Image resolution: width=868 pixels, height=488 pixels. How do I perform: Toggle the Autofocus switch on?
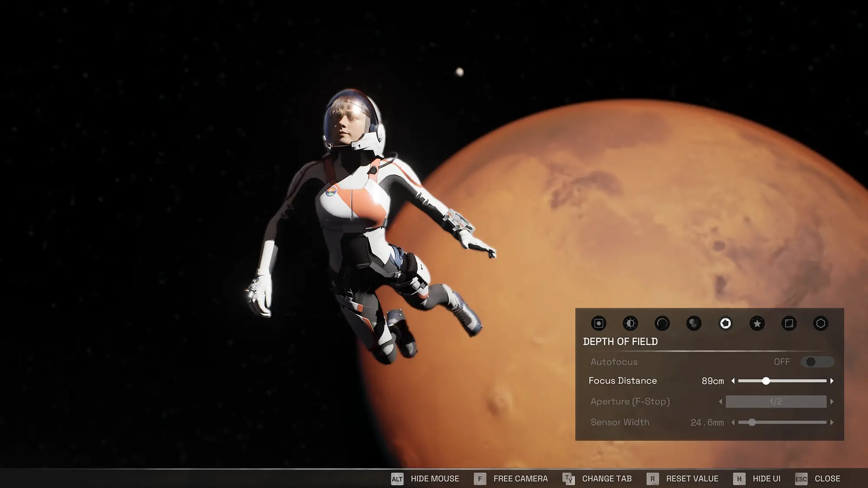(x=817, y=362)
